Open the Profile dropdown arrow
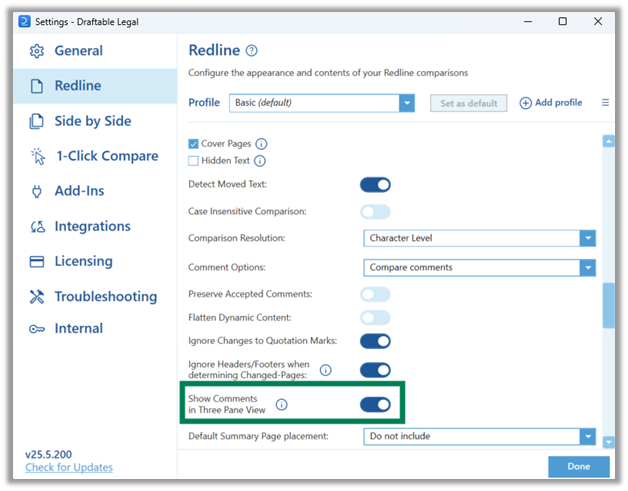Image resolution: width=628 pixels, height=491 pixels. [407, 103]
